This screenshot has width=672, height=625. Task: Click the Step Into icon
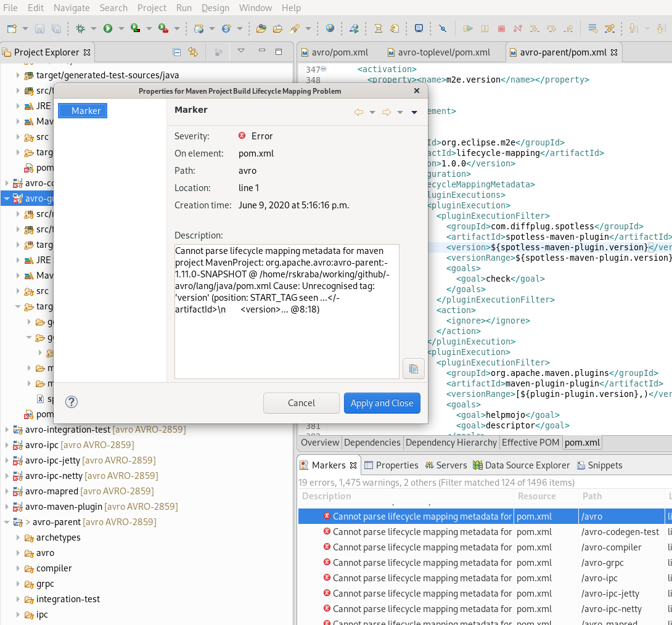(535, 29)
